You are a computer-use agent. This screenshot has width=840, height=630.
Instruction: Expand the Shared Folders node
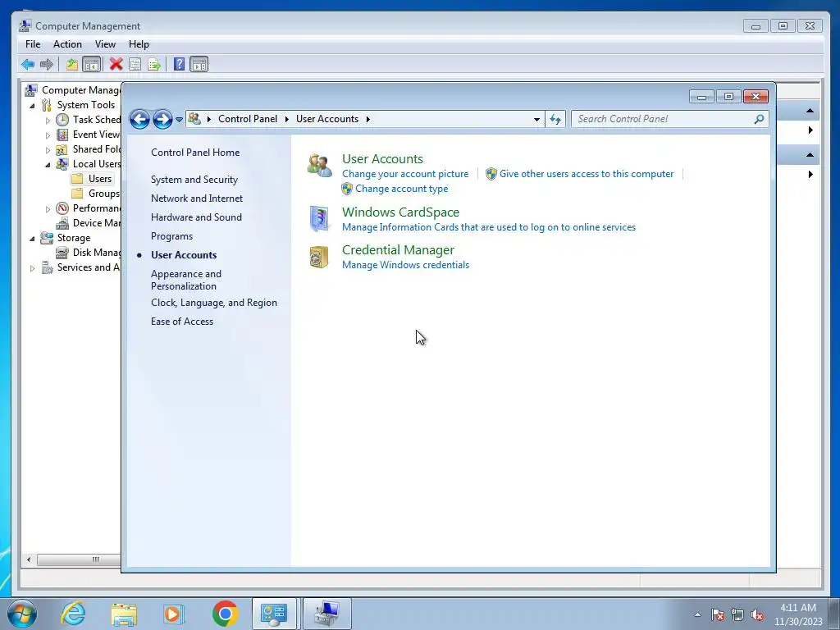[48, 150]
